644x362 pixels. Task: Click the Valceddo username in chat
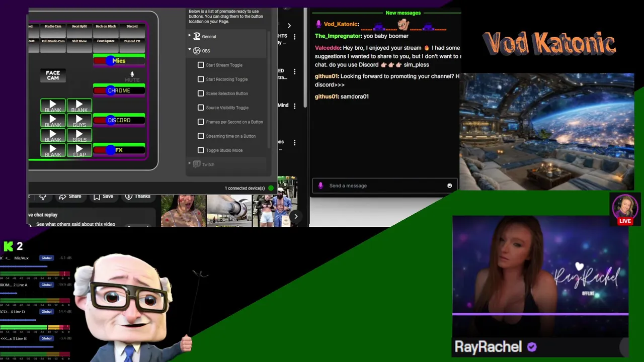point(328,48)
